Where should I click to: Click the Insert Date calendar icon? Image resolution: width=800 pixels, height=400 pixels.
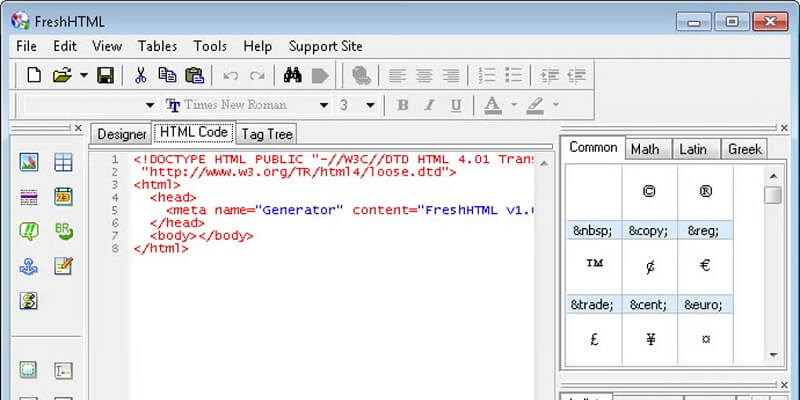click(x=63, y=197)
